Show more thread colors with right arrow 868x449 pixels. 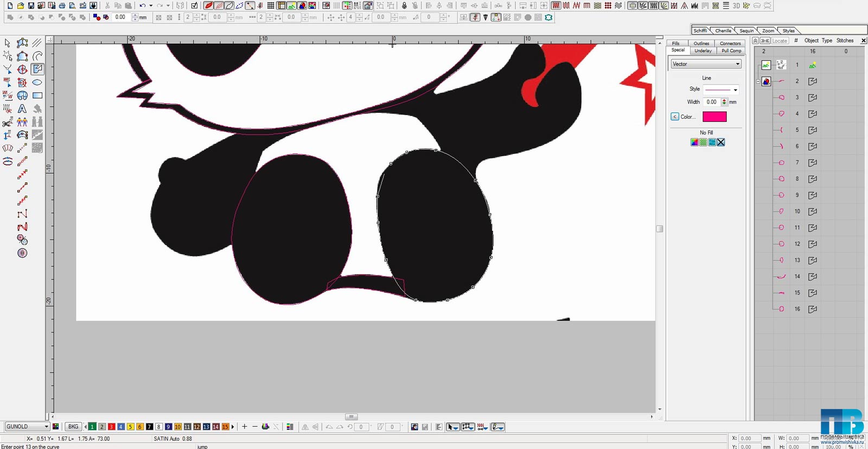pyautogui.click(x=233, y=427)
